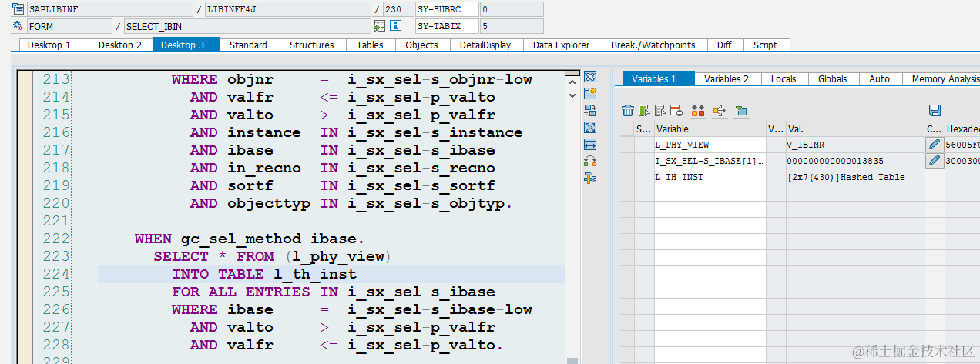Click the trash icon to delete variables

click(628, 111)
